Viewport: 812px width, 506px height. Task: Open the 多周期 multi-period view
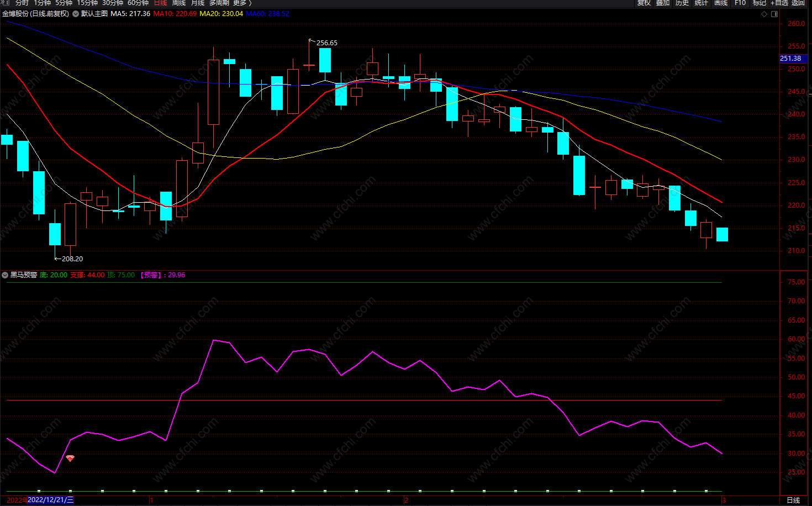(x=219, y=3)
